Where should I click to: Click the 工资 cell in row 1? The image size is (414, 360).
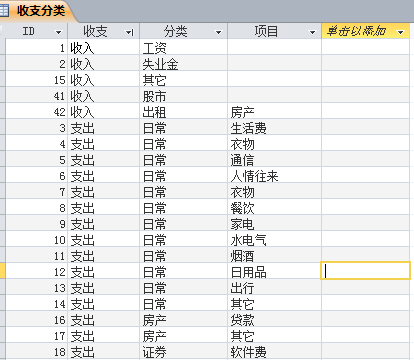click(184, 47)
